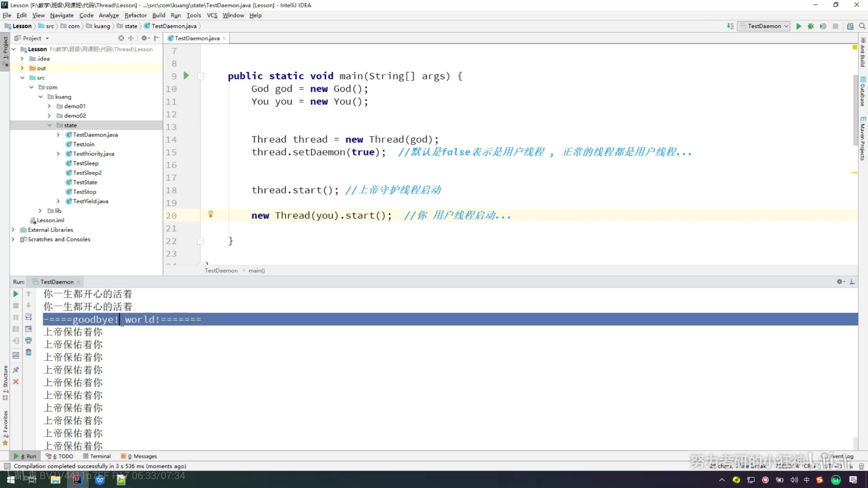The height and width of the screenshot is (488, 868).
Task: Open the VCS menu
Action: (212, 15)
